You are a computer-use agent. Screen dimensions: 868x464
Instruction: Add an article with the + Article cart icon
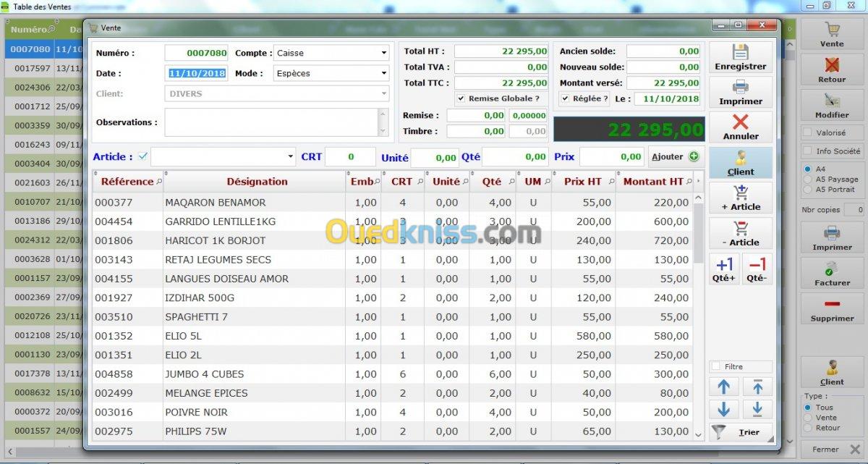coord(740,197)
